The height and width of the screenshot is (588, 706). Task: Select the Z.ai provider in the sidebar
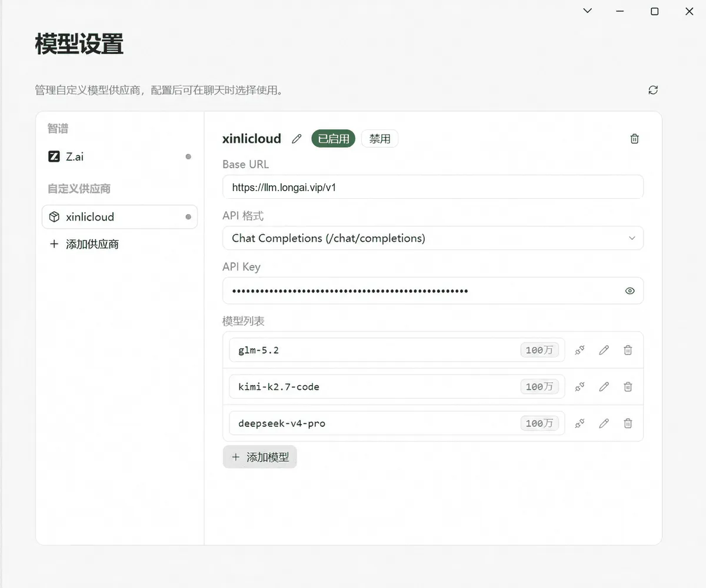point(119,156)
